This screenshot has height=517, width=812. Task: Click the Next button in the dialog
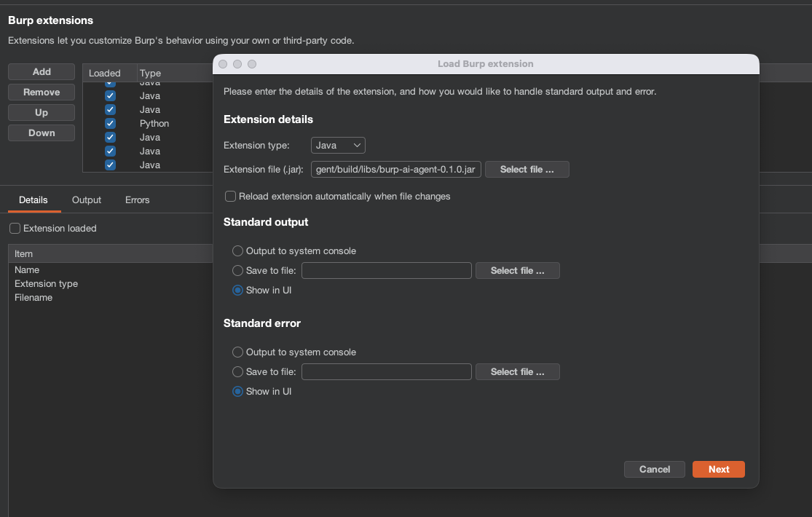tap(718, 469)
